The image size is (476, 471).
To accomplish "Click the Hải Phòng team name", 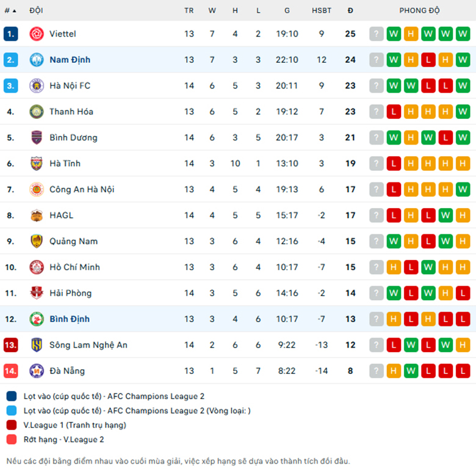I will (x=70, y=293).
